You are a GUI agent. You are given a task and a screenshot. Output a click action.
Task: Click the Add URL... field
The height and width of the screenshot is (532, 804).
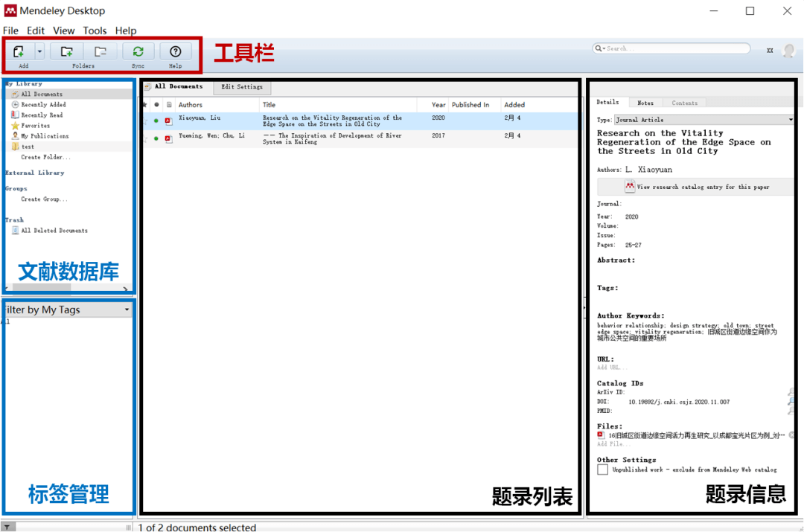click(x=610, y=368)
